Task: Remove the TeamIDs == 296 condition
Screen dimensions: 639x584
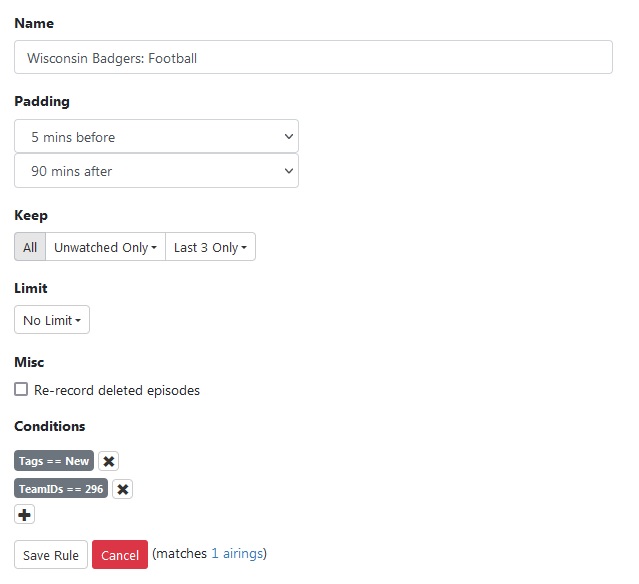Action: (x=122, y=489)
